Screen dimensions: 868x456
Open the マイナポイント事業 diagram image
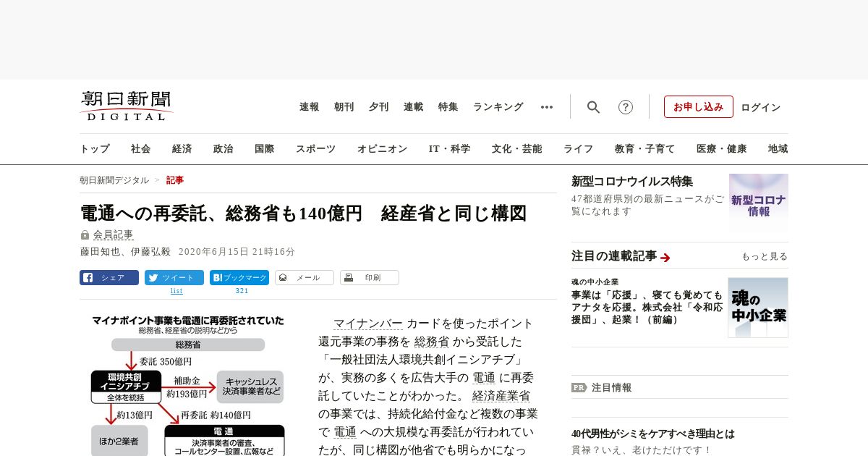pyautogui.click(x=188, y=384)
